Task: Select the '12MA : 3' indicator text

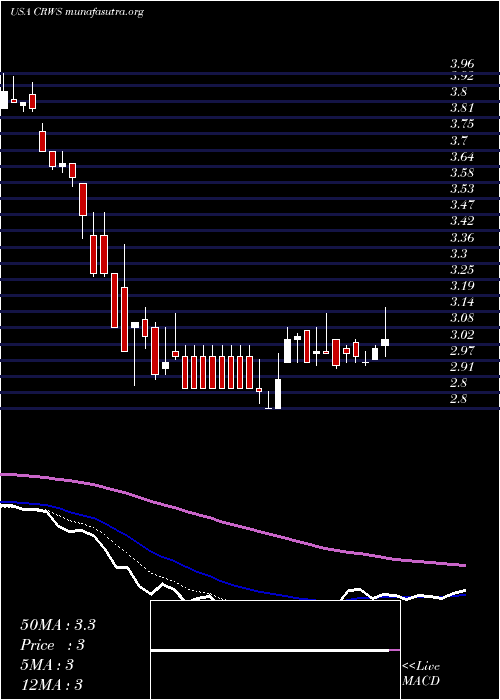Action: tap(52, 684)
